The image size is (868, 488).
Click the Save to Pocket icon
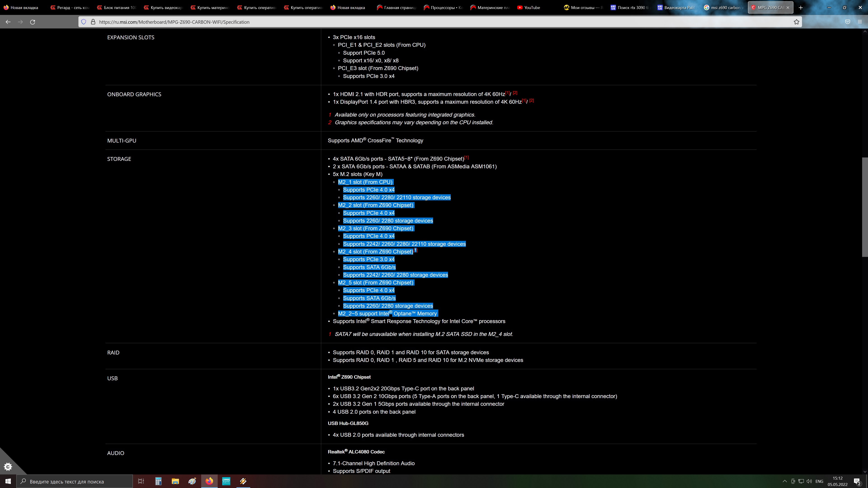point(847,22)
